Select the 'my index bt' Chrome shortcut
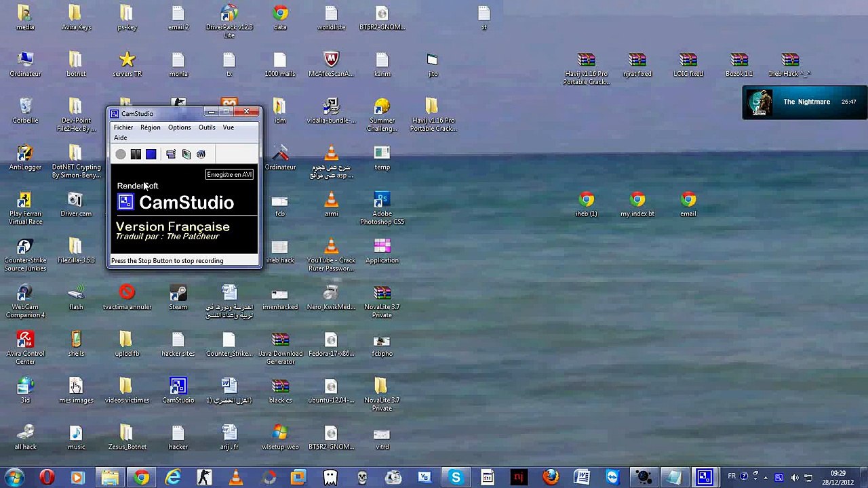Viewport: 868px width, 488px height. (x=637, y=205)
